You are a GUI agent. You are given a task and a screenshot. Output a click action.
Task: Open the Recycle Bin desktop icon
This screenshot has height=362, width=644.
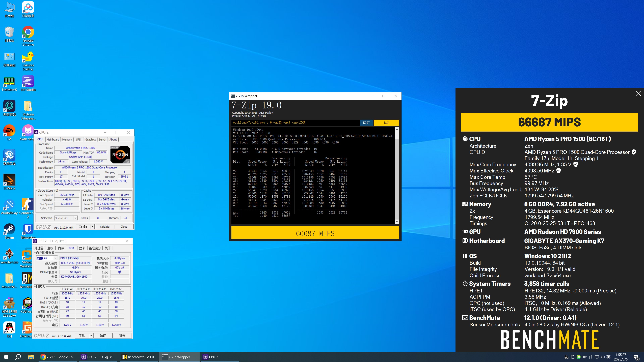tap(9, 34)
